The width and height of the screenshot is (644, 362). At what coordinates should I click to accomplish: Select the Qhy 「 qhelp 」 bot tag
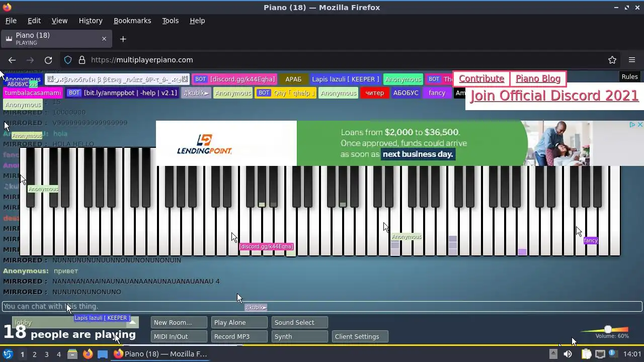click(285, 93)
